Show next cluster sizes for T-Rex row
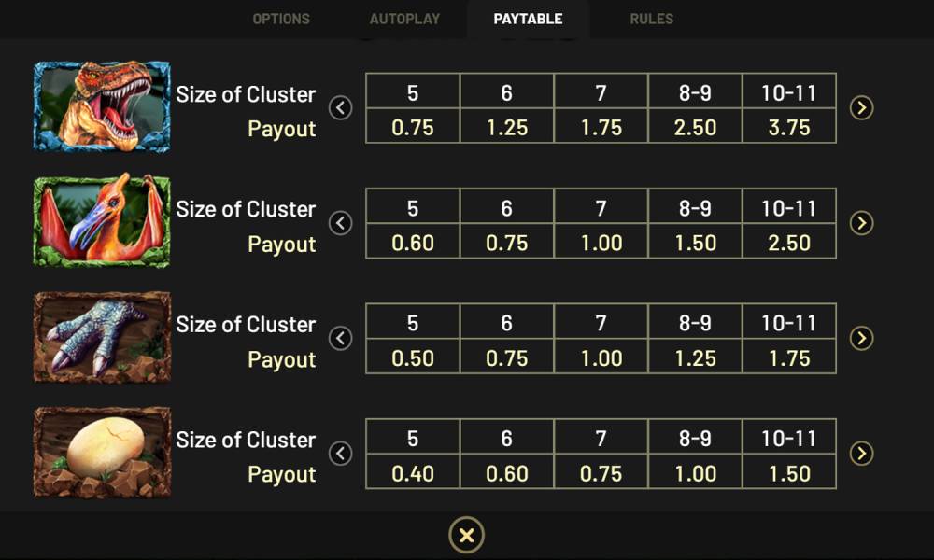Image resolution: width=934 pixels, height=560 pixels. click(x=861, y=107)
